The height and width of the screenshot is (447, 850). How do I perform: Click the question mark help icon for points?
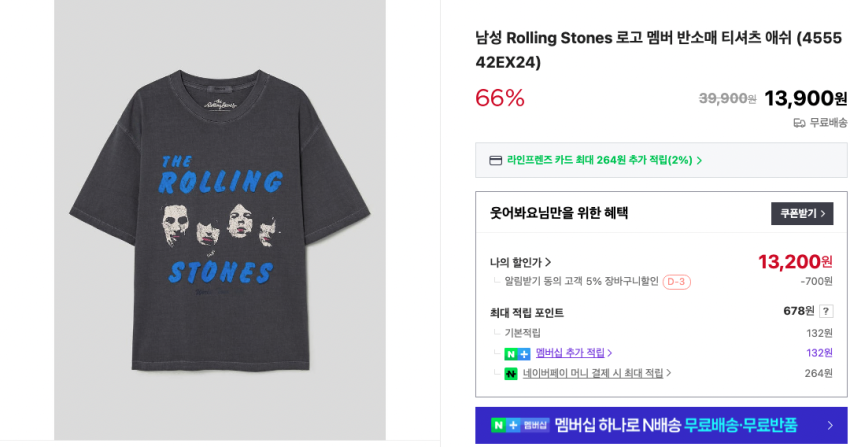coord(826,311)
